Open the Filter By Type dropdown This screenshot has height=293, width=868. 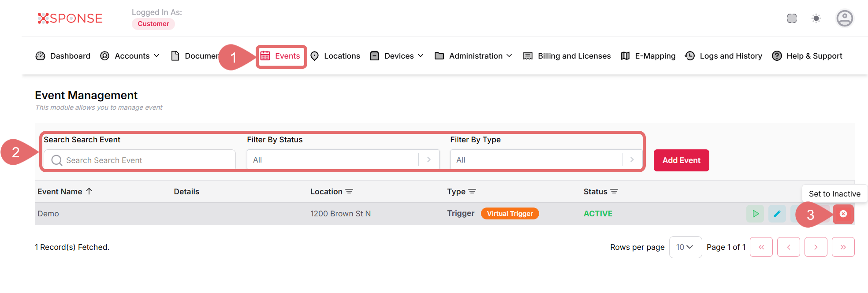[x=546, y=160]
